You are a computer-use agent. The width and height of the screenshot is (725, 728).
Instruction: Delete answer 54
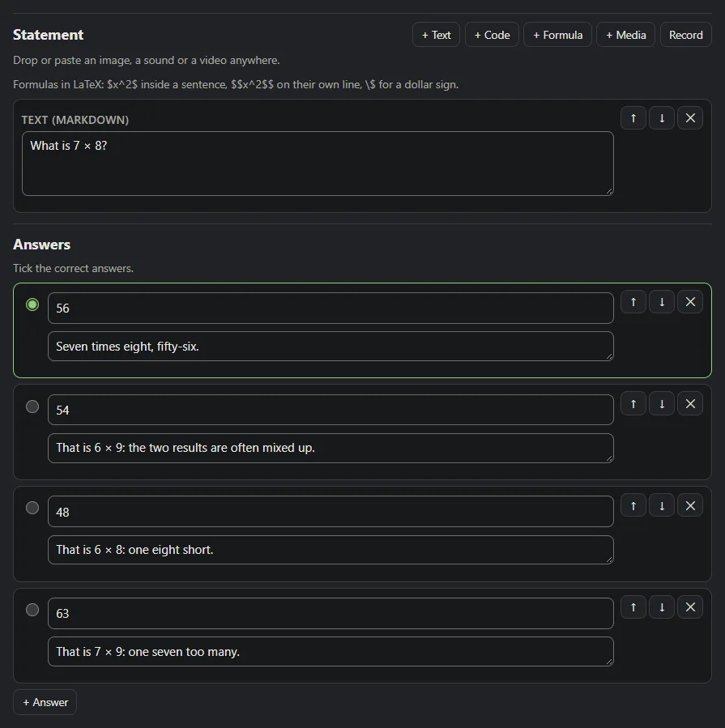pyautogui.click(x=690, y=404)
